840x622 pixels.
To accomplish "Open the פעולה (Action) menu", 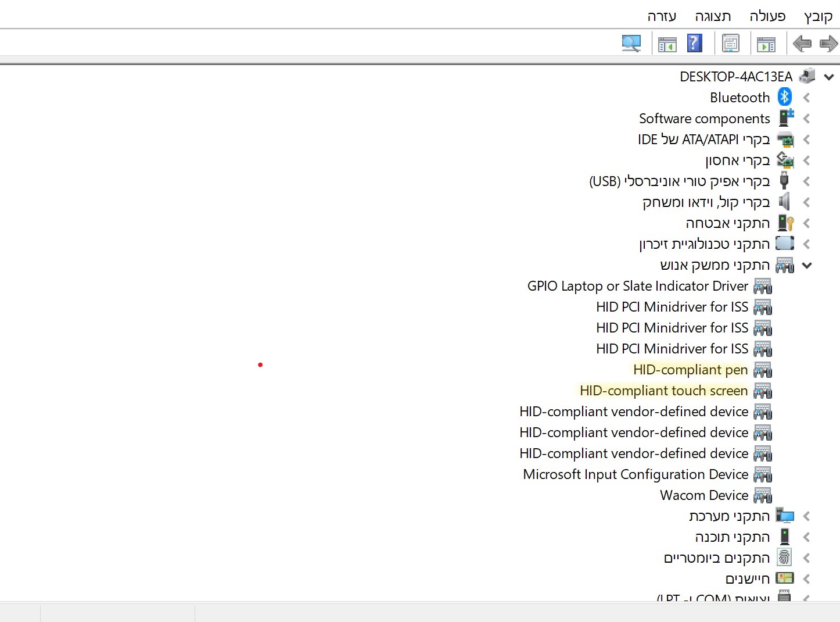I will [x=767, y=16].
